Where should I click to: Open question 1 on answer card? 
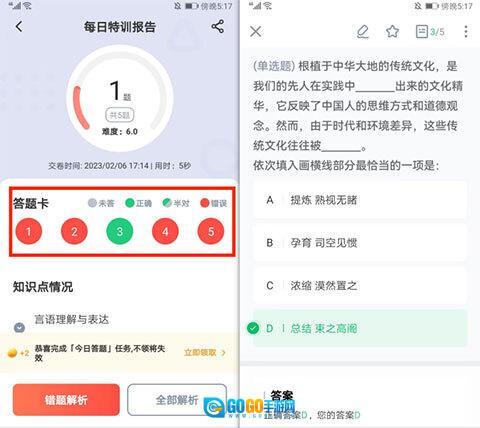click(29, 231)
